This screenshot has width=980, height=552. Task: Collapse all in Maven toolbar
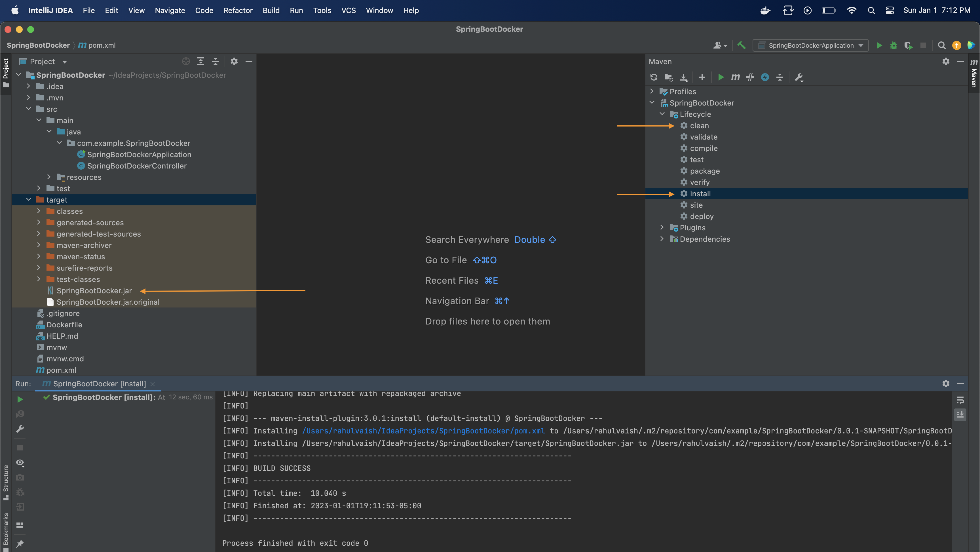780,77
